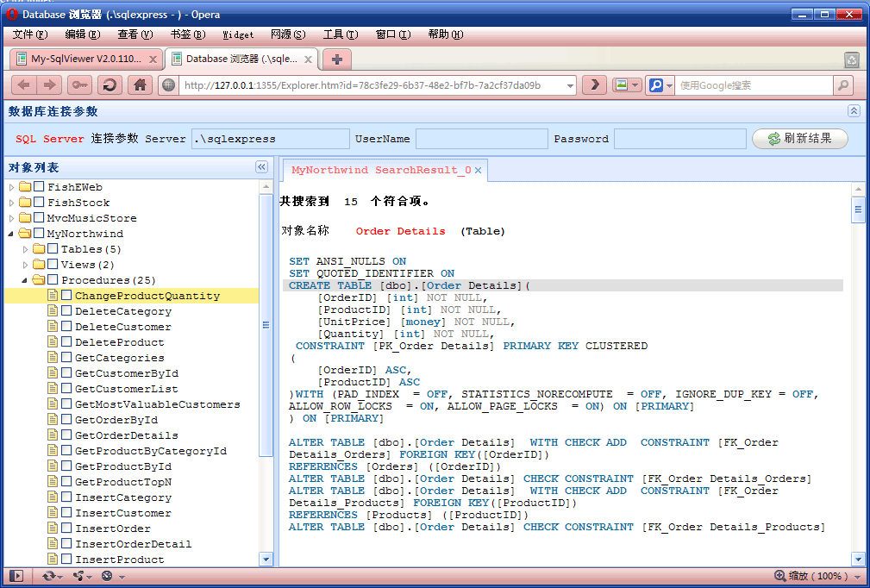Go to the Home page icon
The image size is (870, 588).
click(x=141, y=84)
